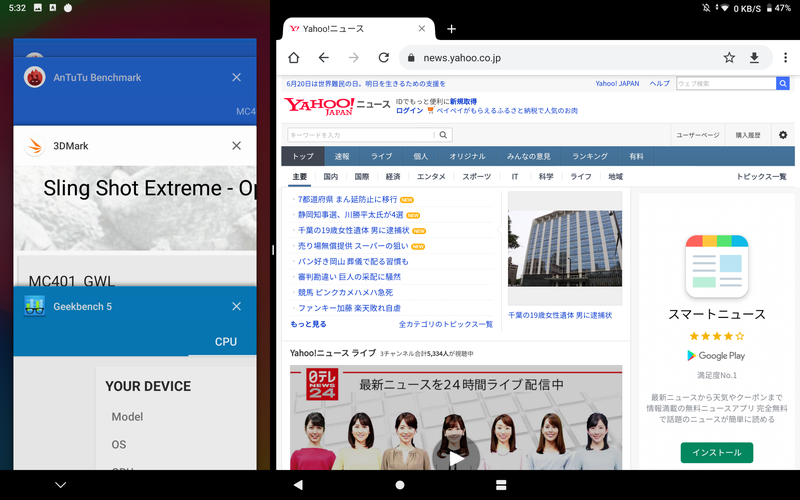Click the 購入履歴 button
The width and height of the screenshot is (800, 500).
coord(747,135)
